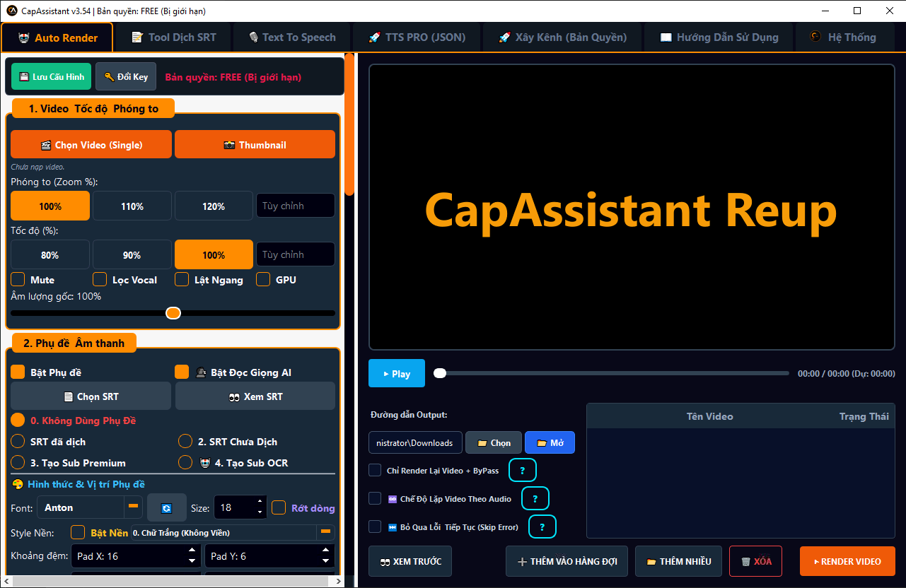This screenshot has height=588, width=906.
Task: Click THÊM NHIỀU folder button
Action: [x=678, y=561]
